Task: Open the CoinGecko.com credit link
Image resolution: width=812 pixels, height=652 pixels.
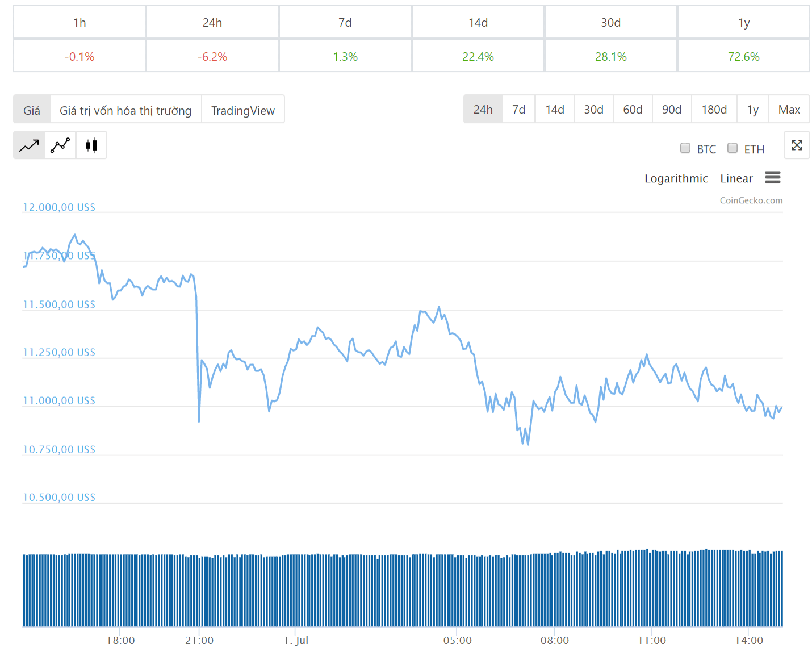Action: pos(751,200)
